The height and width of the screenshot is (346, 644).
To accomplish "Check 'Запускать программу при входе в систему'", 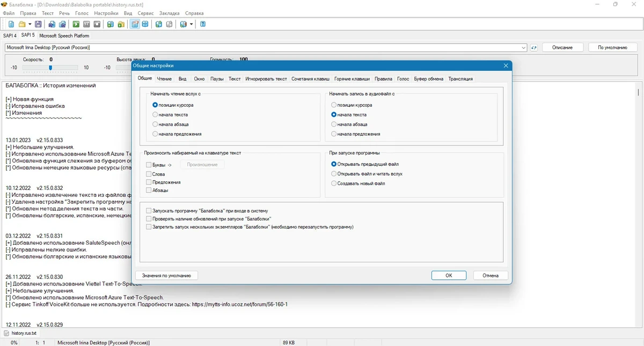I will pyautogui.click(x=149, y=211).
